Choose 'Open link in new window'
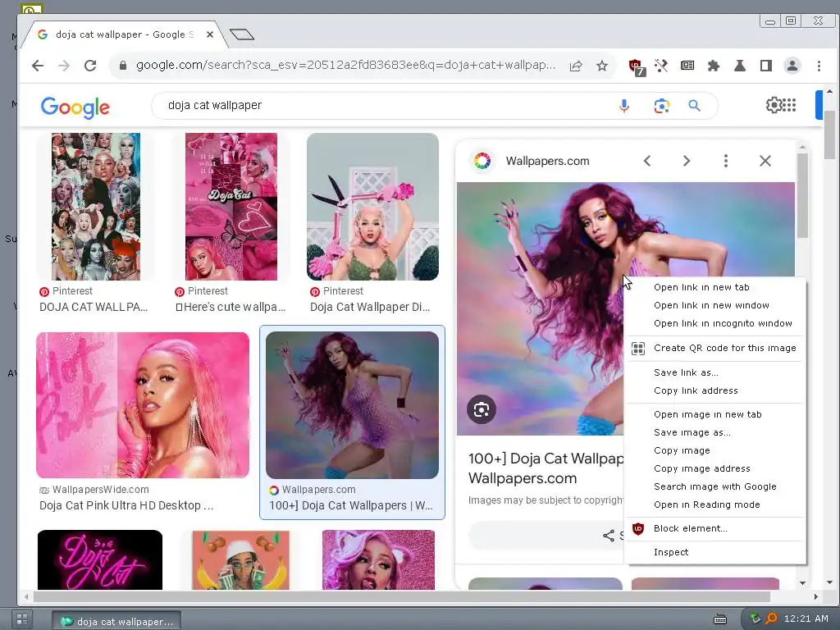The width and height of the screenshot is (840, 630). 715,305
